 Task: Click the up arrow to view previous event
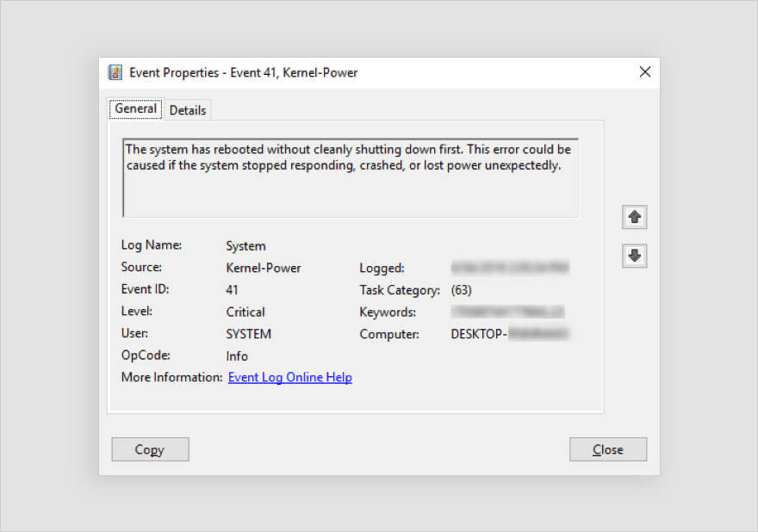(x=634, y=217)
